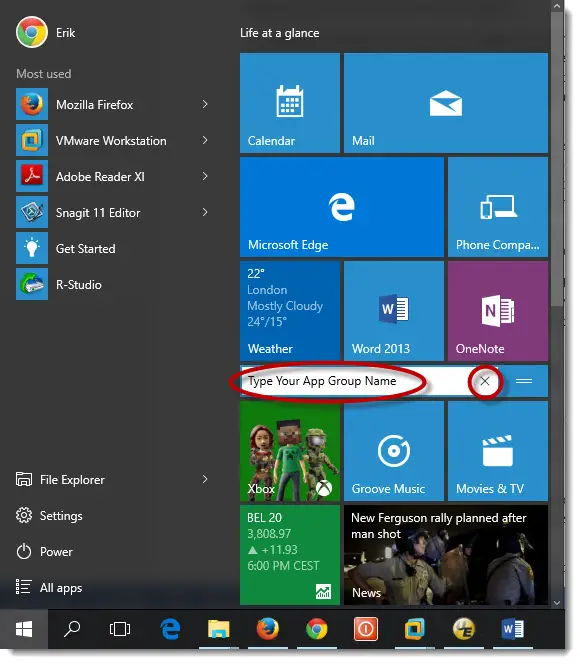
Task: Launch the Groove Music tile
Action: [394, 451]
